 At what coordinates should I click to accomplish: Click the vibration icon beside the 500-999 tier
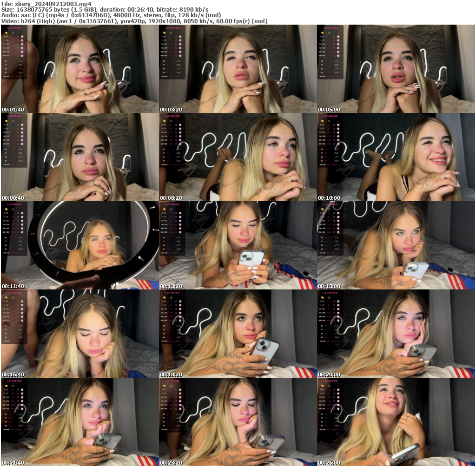click(22, 55)
